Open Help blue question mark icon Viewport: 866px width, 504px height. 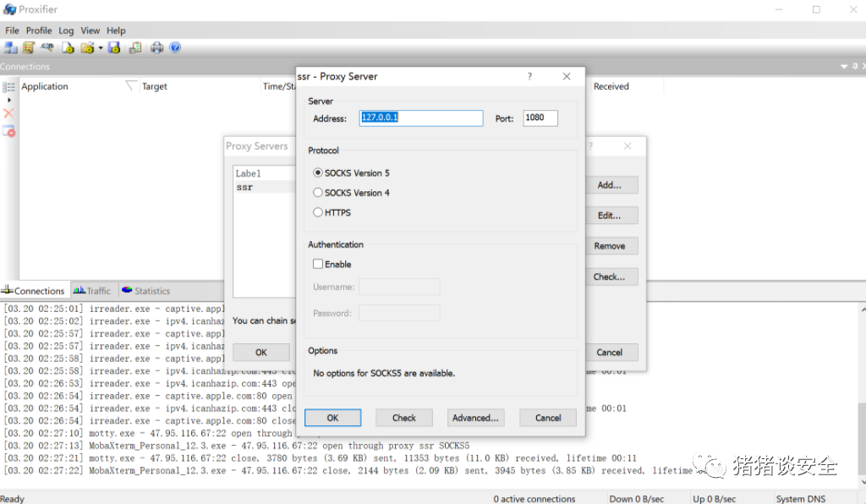pyautogui.click(x=175, y=47)
